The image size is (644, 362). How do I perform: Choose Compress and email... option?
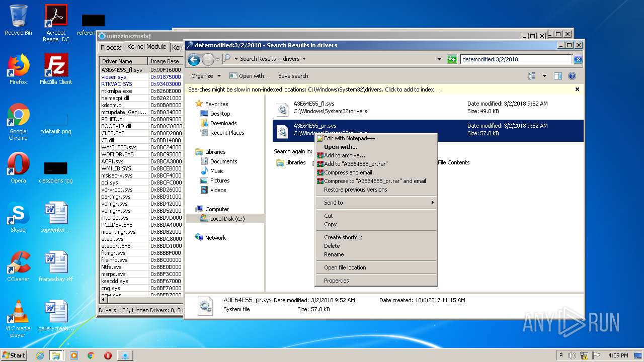pos(376,172)
